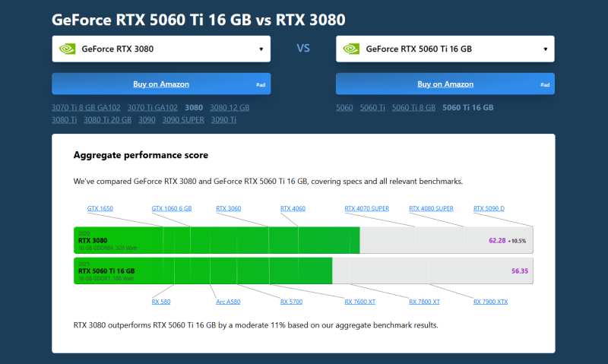
Task: Click the NVIDIA logo beside RTX 5060 Ti 16 GB
Action: 351,49
